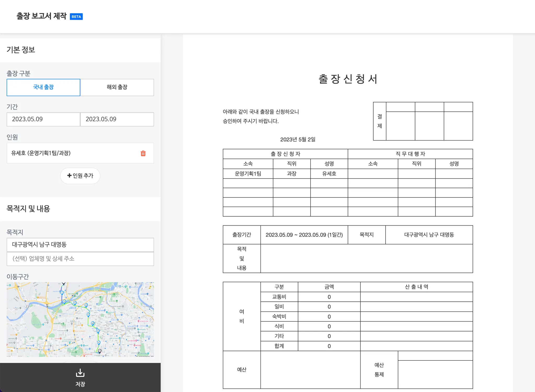Image resolution: width=535 pixels, height=392 pixels.
Task: Click the download icon above 저장
Action: [80, 373]
